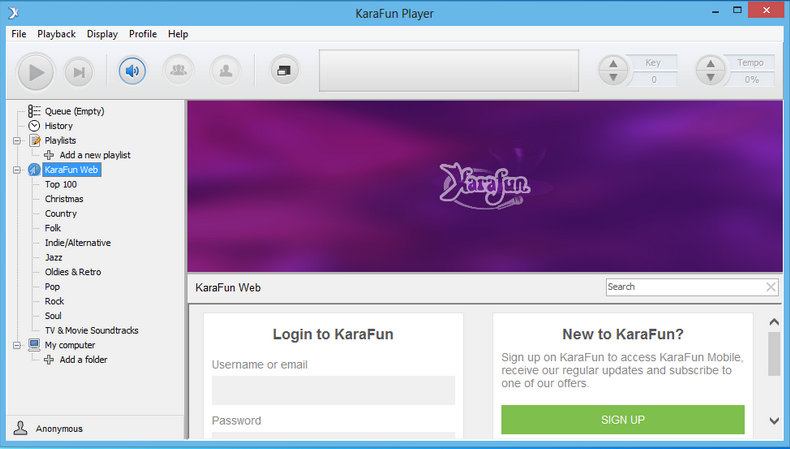The height and width of the screenshot is (449, 790).
Task: Click the KaraFun Web globe icon
Action: coord(34,170)
